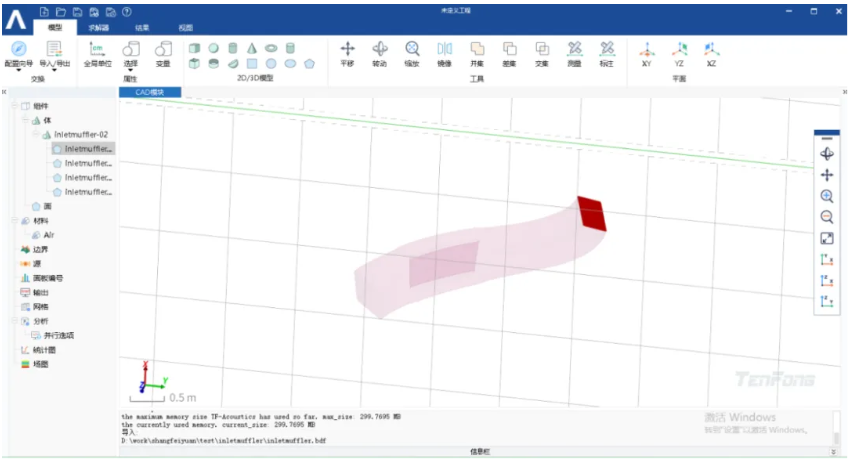Image resolution: width=849 pixels, height=465 pixels.
Task: Select the 平移 (translate) tool
Action: 347,54
